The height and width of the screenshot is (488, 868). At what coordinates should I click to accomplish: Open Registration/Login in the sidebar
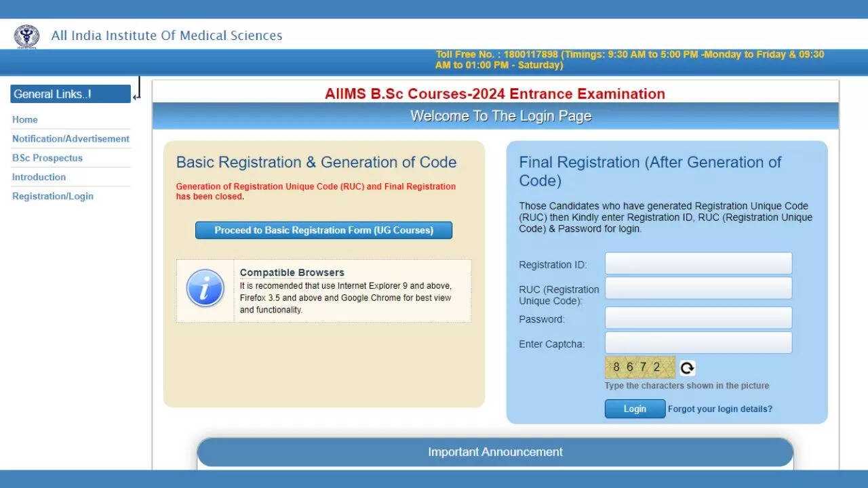(x=53, y=196)
